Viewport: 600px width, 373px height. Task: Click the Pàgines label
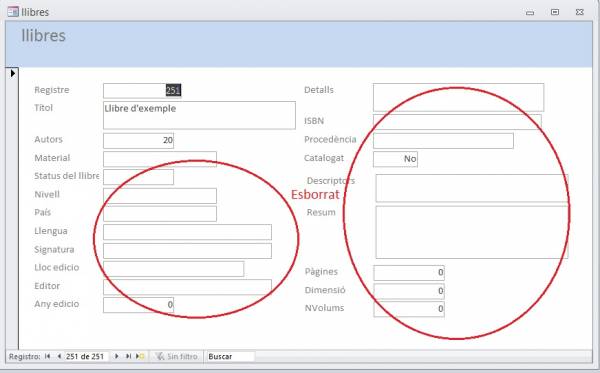coord(321,272)
